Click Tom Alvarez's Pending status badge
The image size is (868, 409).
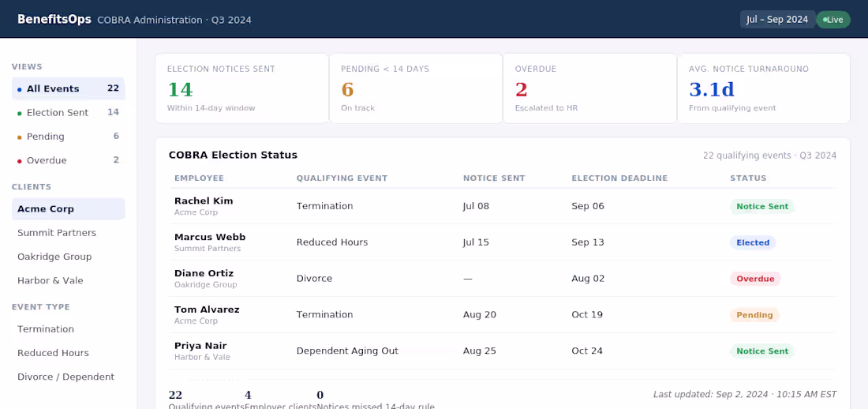pyautogui.click(x=754, y=315)
